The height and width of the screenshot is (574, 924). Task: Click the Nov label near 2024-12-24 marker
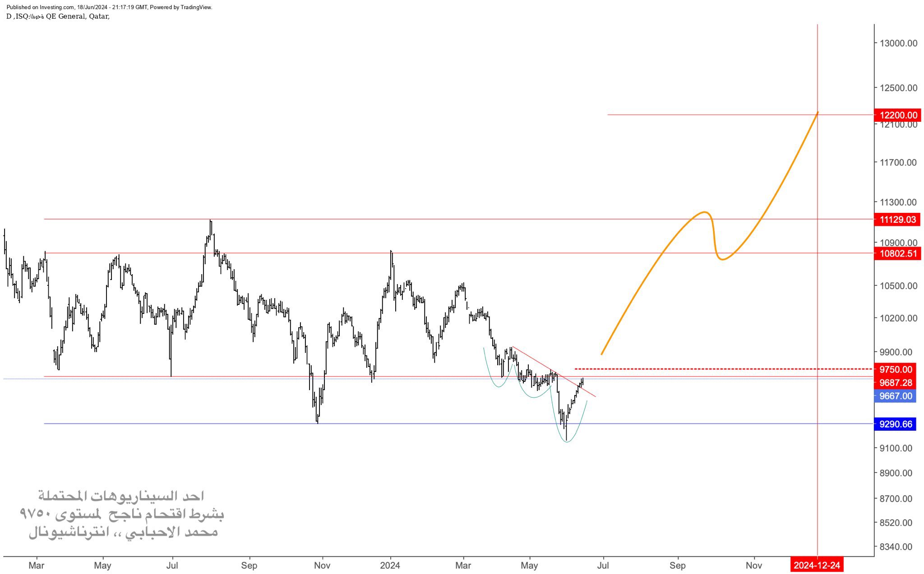pyautogui.click(x=753, y=565)
